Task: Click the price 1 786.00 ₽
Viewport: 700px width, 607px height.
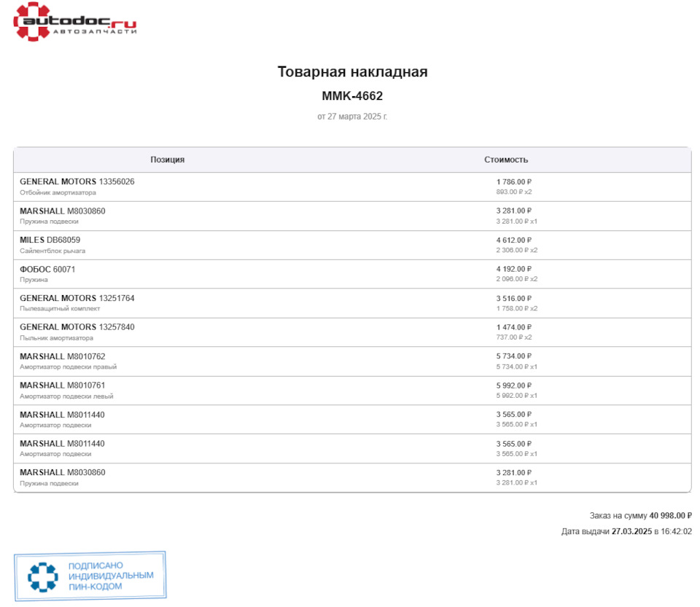Action: tap(514, 182)
